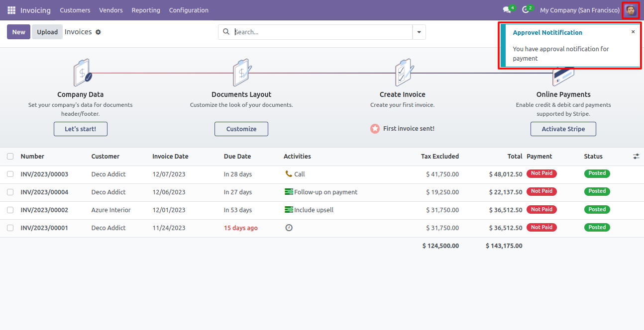Open company switcher My Company (San Francisco)
644x330 pixels.
coord(579,10)
